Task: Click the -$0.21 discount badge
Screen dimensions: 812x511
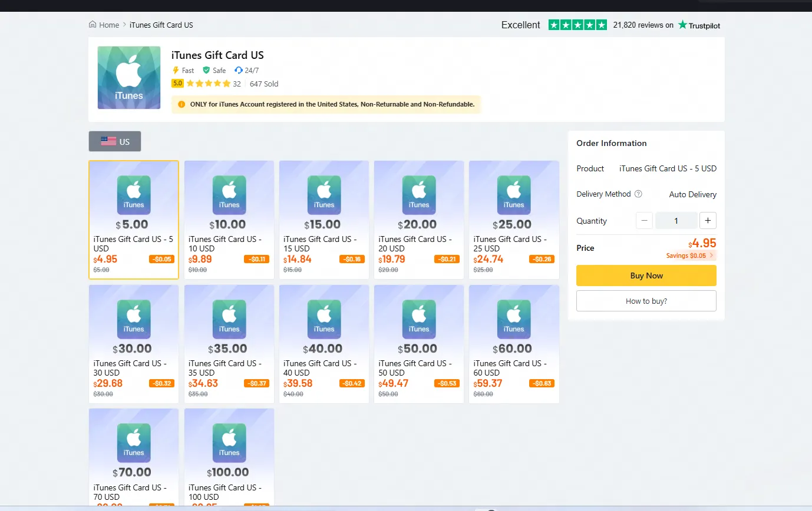Action: tap(447, 259)
